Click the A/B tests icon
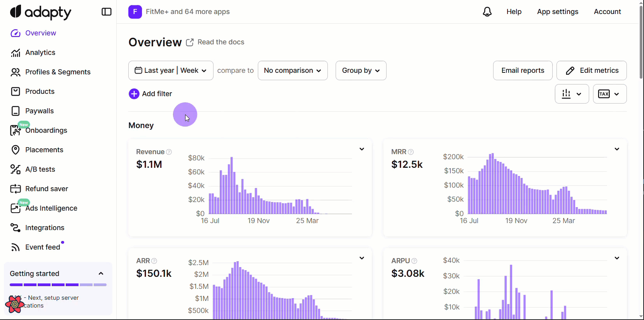644x320 pixels. 16,169
